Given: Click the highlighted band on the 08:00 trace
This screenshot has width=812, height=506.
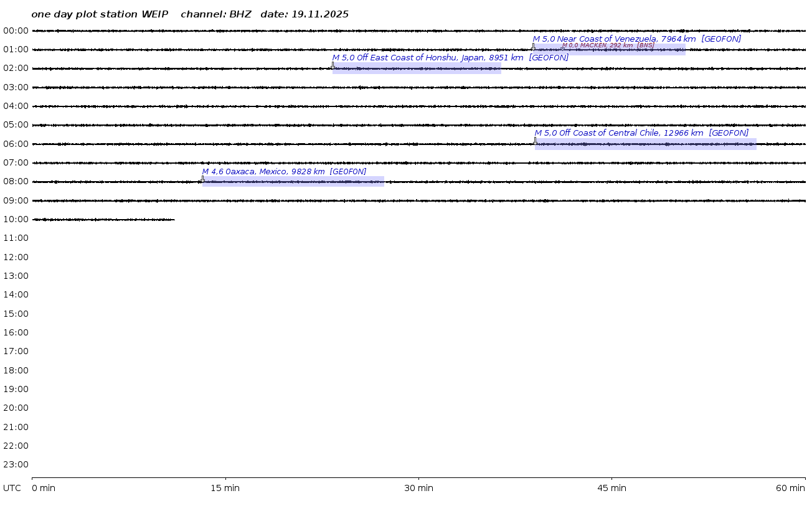Looking at the screenshot, I should 293,182.
